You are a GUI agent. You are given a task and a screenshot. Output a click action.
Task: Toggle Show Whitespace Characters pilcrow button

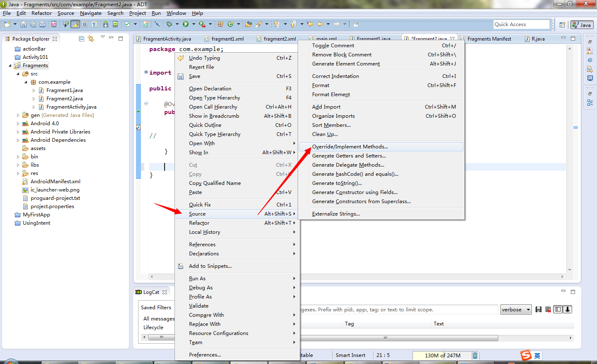point(94,24)
